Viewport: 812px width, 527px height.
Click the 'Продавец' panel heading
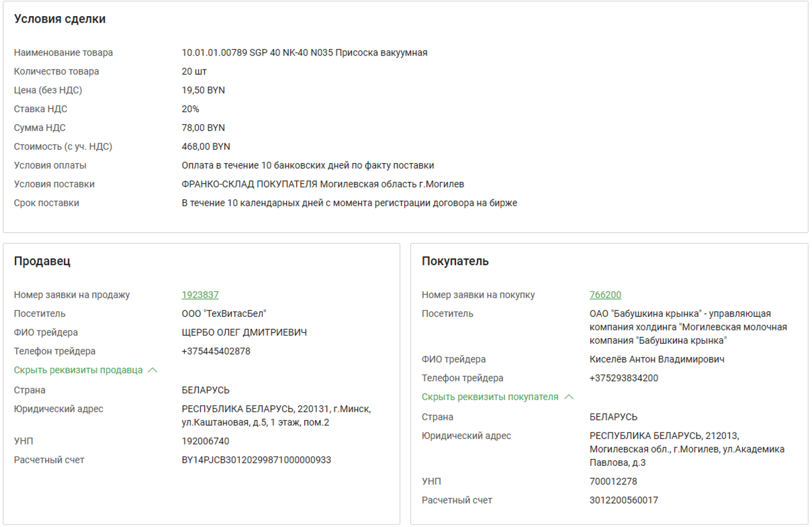[42, 261]
